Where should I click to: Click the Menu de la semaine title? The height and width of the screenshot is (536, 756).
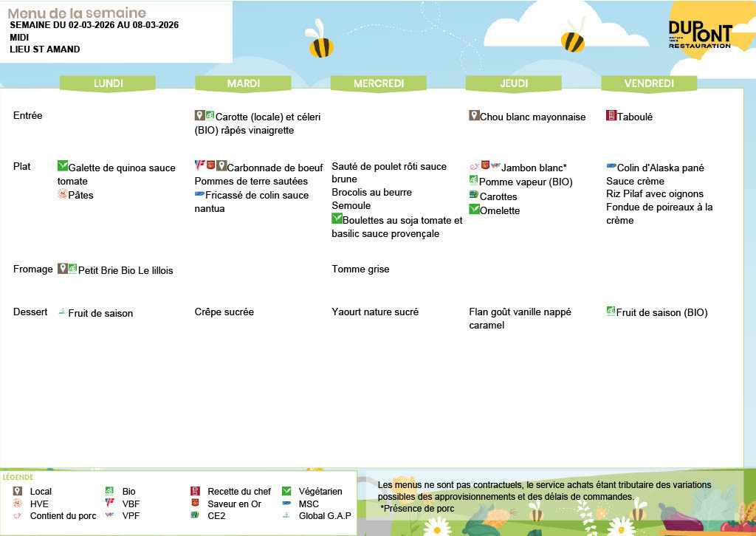77,13
